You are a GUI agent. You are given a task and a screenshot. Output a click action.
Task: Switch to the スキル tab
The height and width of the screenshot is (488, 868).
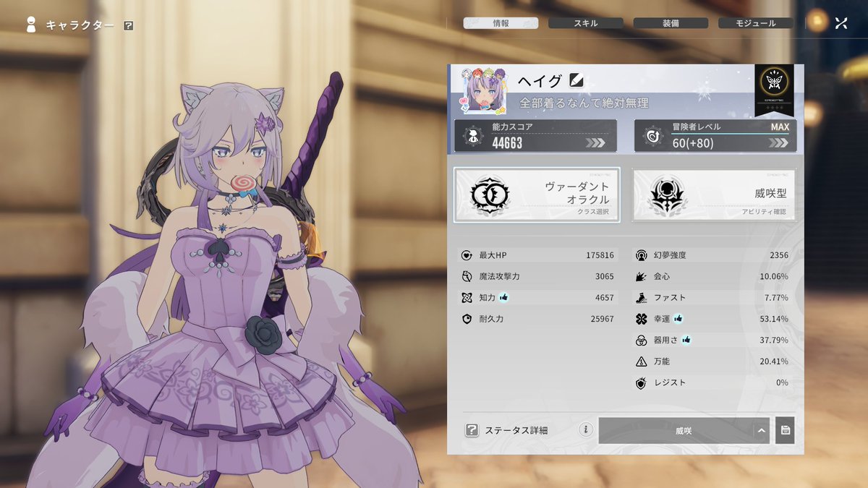coord(585,23)
